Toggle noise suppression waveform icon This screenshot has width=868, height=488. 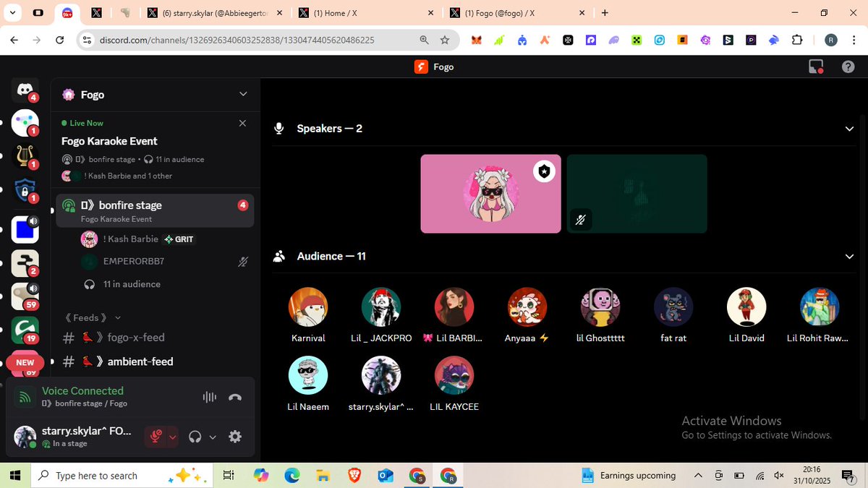[x=210, y=397]
